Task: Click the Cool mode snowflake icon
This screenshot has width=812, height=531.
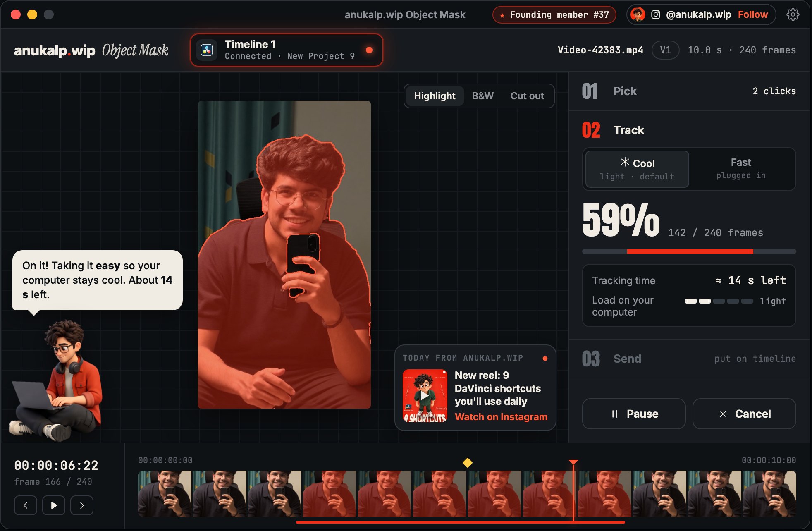Action: click(625, 162)
